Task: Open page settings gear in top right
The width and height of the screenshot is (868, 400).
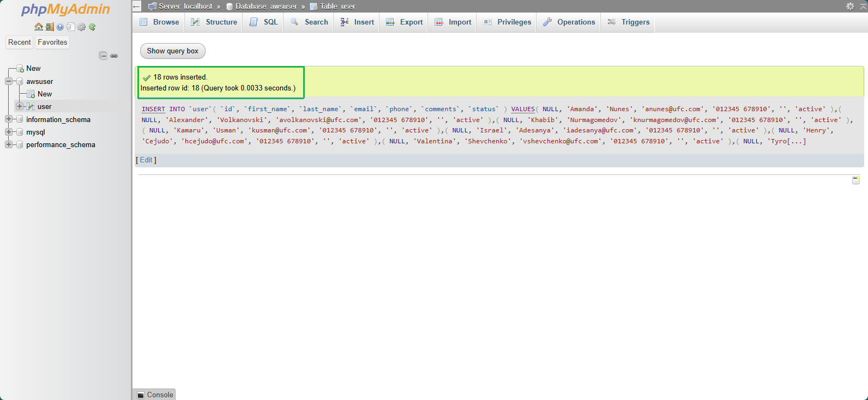Action: coord(850,6)
